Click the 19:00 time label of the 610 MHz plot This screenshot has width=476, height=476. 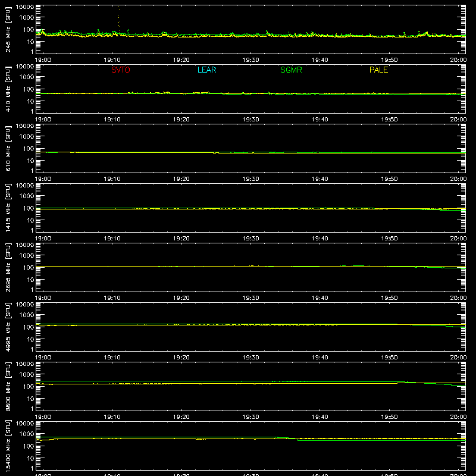click(x=43, y=179)
